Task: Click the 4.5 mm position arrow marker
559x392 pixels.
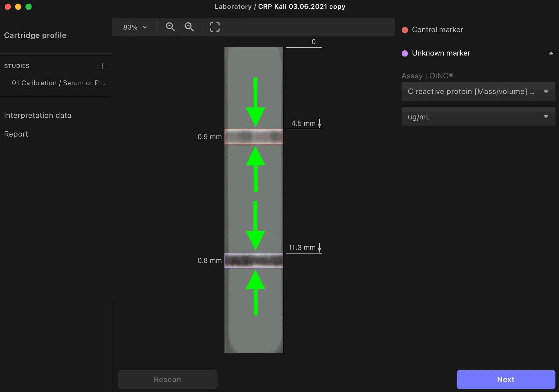Action: point(319,123)
